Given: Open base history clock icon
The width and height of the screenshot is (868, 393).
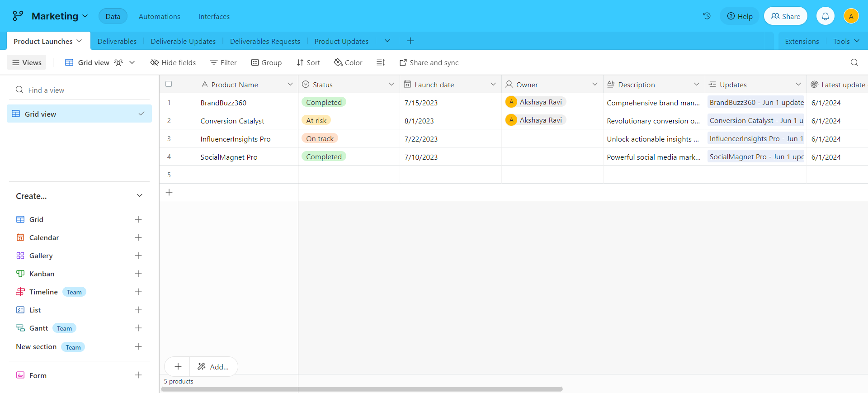Looking at the screenshot, I should click(x=707, y=16).
